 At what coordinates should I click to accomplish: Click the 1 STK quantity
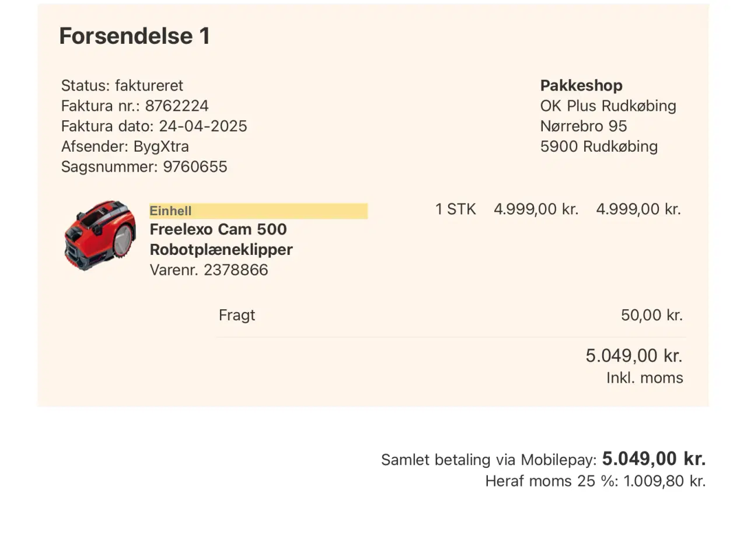point(455,209)
